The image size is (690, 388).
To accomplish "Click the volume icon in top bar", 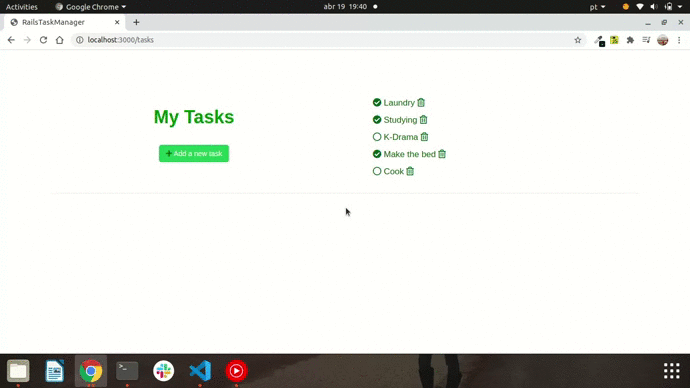I will click(x=654, y=7).
